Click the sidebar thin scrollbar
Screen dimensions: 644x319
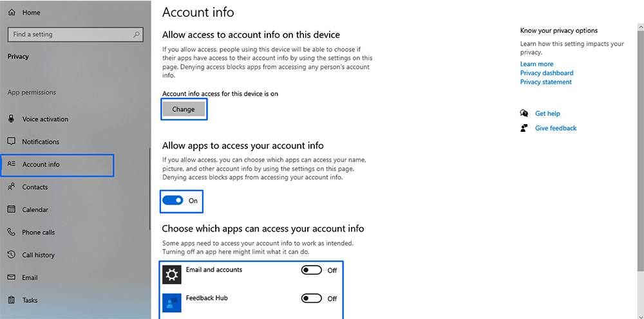[149, 188]
